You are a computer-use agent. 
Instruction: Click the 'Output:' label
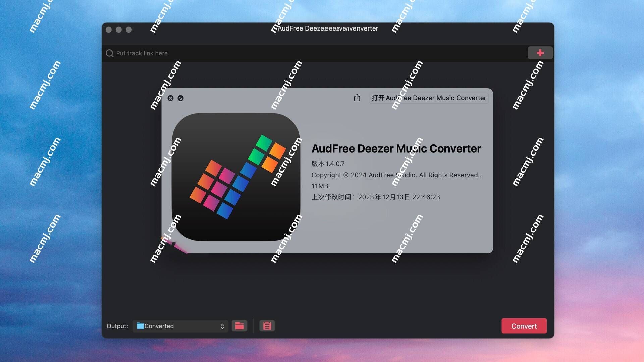coord(117,326)
